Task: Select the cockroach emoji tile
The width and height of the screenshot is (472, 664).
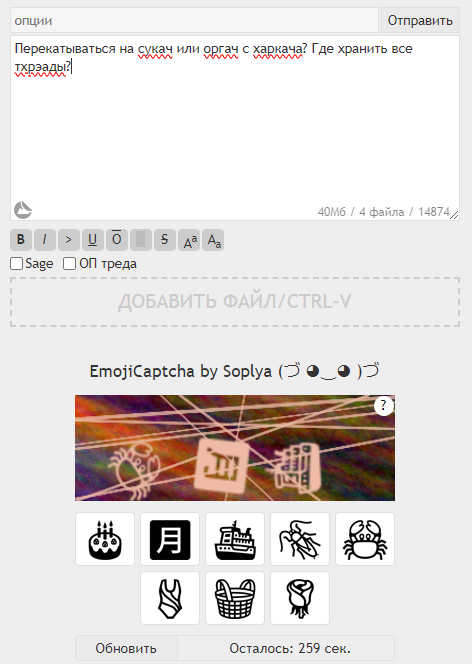Action: [x=300, y=539]
